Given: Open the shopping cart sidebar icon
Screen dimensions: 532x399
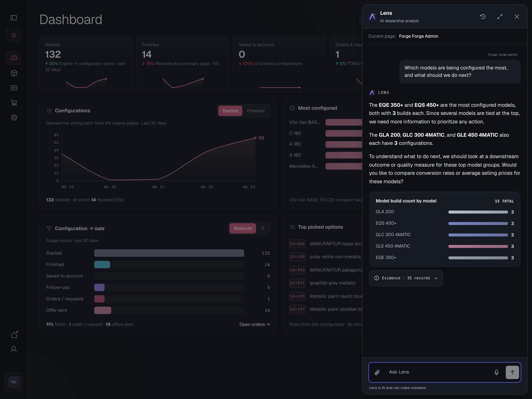Looking at the screenshot, I should pos(14,103).
